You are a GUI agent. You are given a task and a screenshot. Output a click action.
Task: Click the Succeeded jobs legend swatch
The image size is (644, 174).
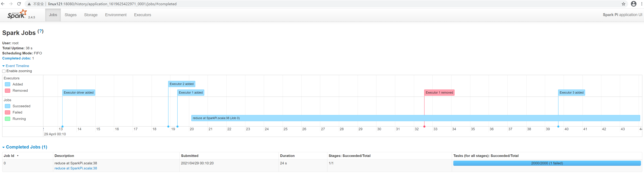[8, 106]
